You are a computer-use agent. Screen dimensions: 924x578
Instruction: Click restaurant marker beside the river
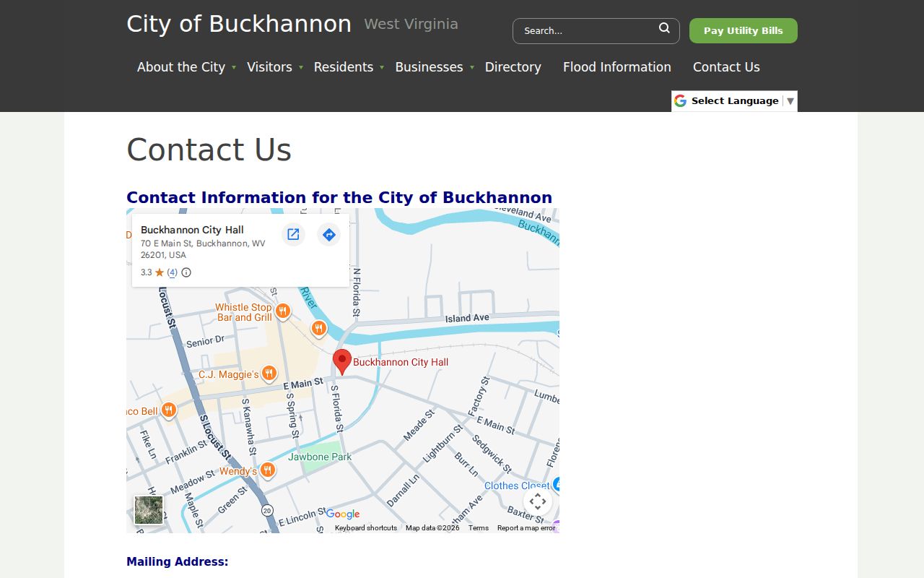[x=319, y=329]
